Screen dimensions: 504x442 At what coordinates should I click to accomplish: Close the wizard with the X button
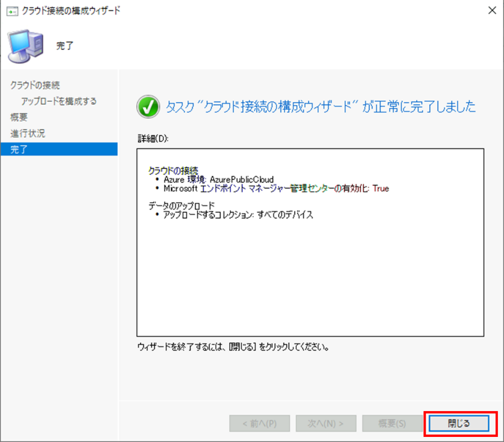492,11
